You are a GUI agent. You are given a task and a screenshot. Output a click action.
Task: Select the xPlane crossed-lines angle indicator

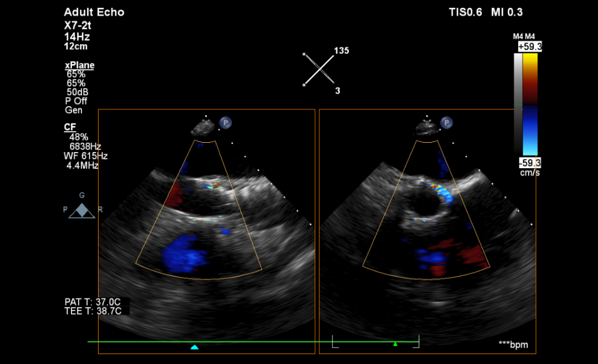tap(319, 70)
